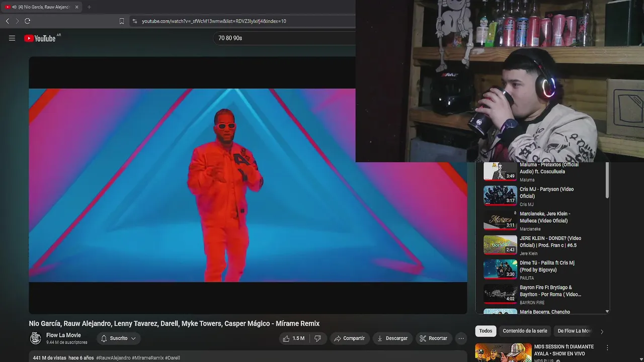Open options menu for MDS SESSION video
Image resolution: width=644 pixels, height=362 pixels.
point(607,347)
